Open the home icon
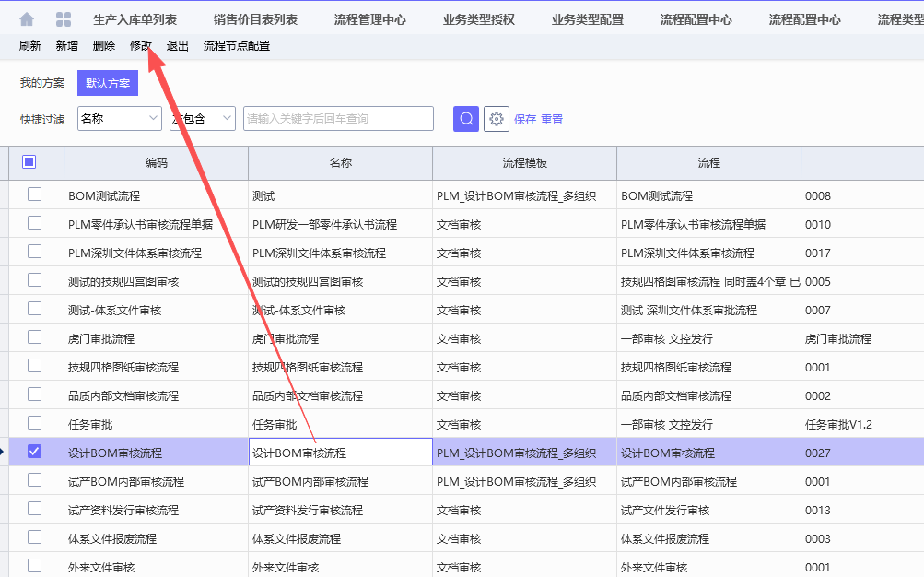 [27, 19]
